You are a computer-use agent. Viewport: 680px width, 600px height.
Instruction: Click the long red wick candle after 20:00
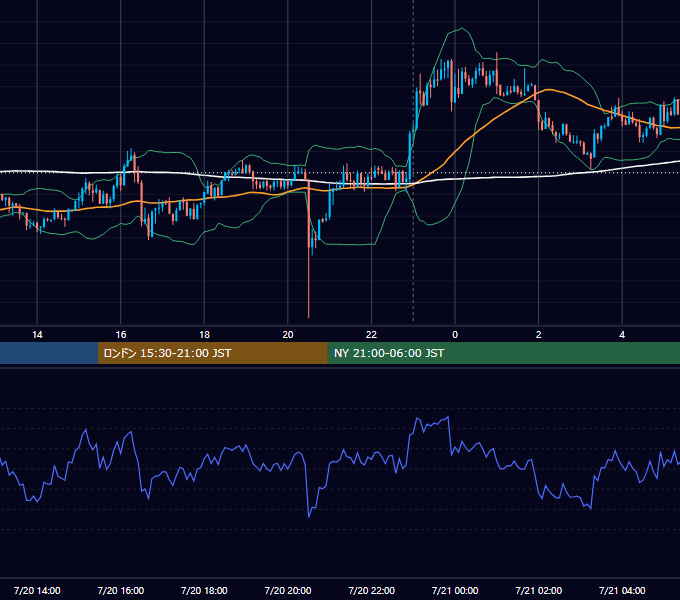coord(309,249)
